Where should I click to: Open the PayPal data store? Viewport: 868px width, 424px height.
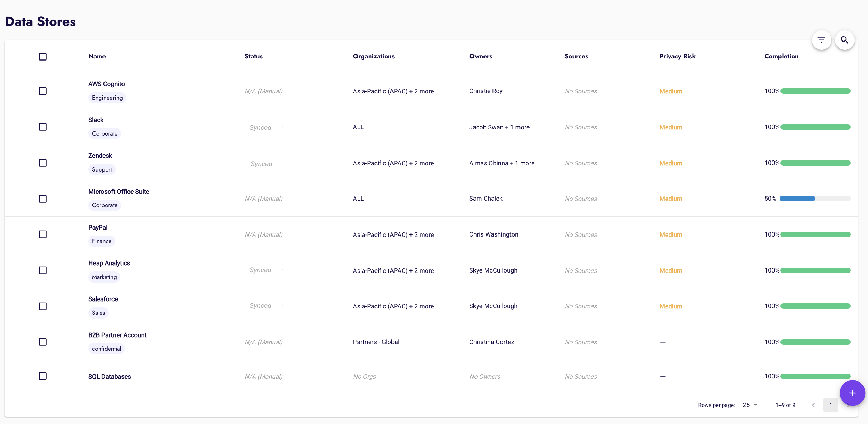(98, 228)
